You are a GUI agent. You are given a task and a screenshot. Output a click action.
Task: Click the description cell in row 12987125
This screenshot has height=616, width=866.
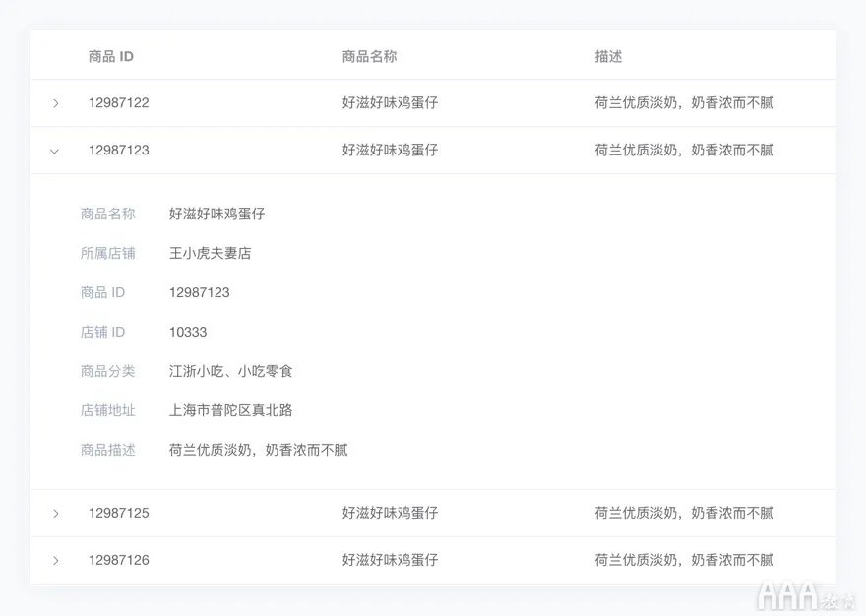[684, 513]
